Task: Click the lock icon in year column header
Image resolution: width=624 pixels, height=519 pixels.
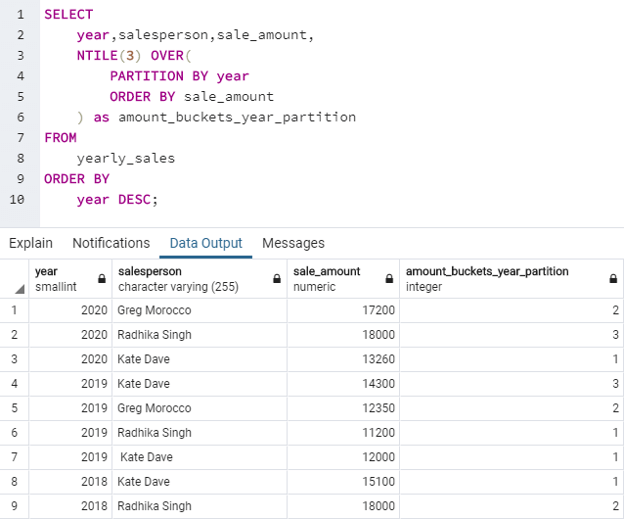Action: click(101, 279)
